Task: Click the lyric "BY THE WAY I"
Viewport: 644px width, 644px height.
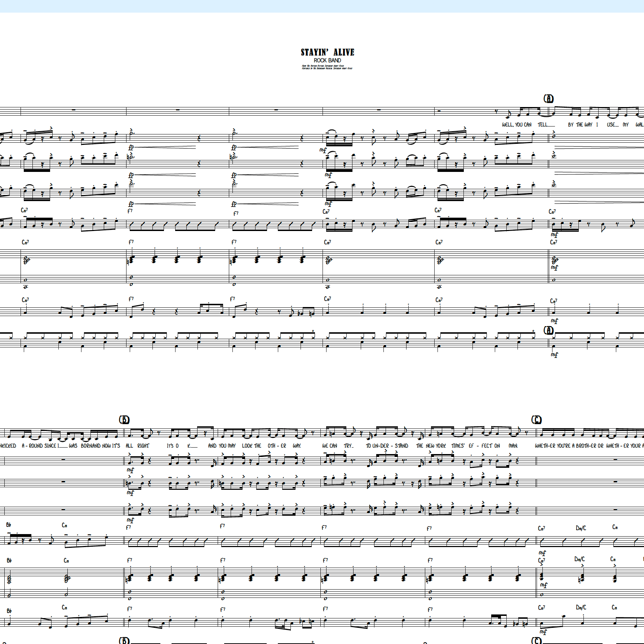Action: pos(583,125)
